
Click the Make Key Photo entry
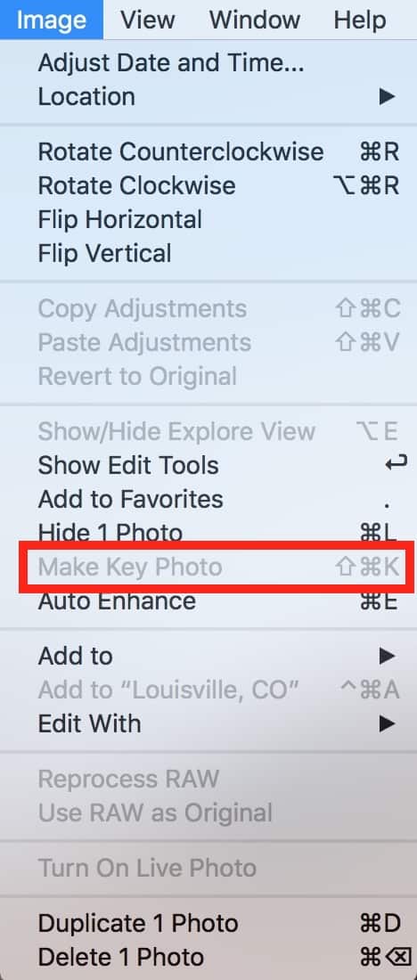pyautogui.click(x=208, y=567)
